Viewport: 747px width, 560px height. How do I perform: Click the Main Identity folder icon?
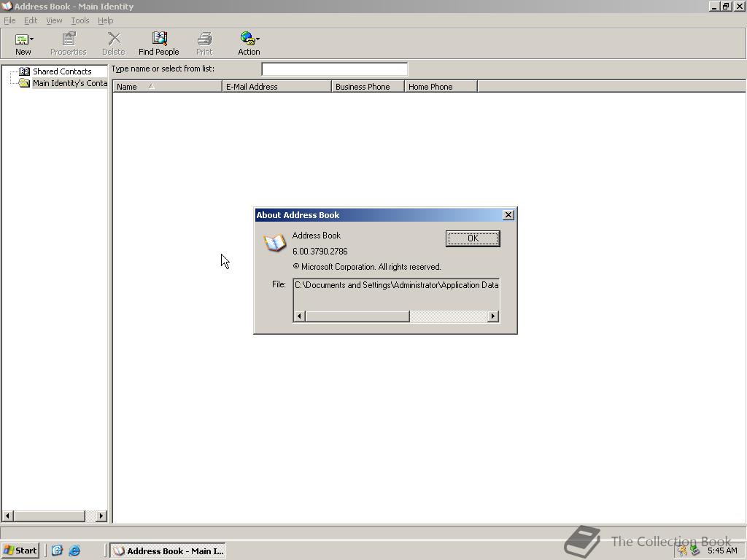tap(24, 83)
